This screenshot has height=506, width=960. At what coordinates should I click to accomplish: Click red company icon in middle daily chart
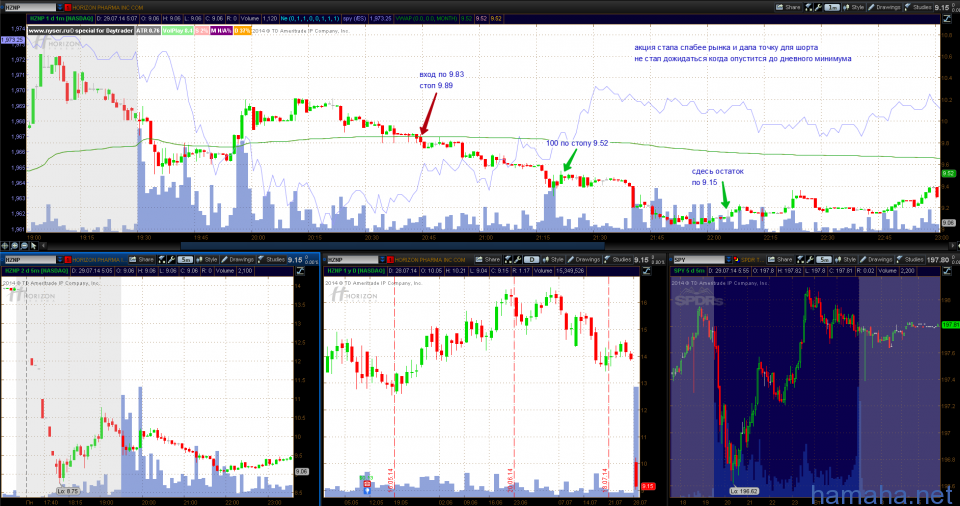point(390,260)
